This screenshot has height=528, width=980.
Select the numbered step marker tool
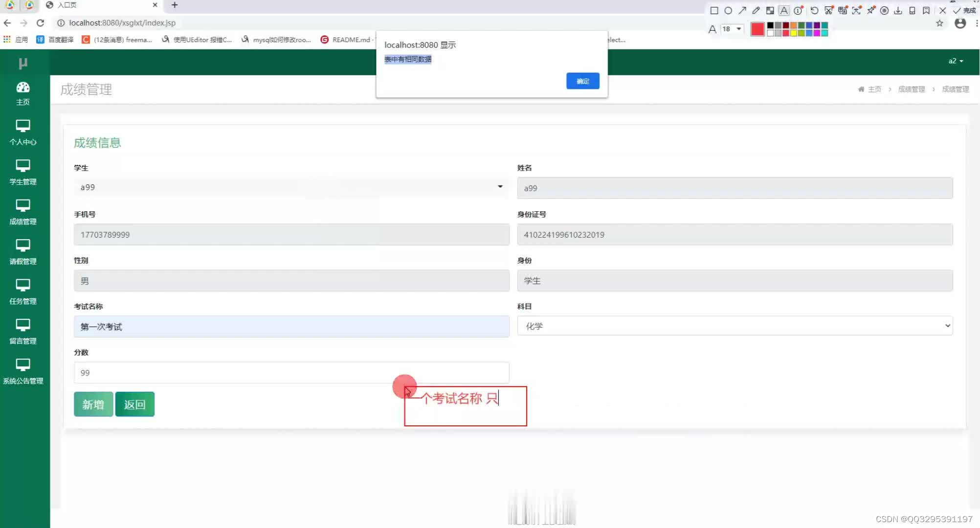pyautogui.click(x=798, y=10)
